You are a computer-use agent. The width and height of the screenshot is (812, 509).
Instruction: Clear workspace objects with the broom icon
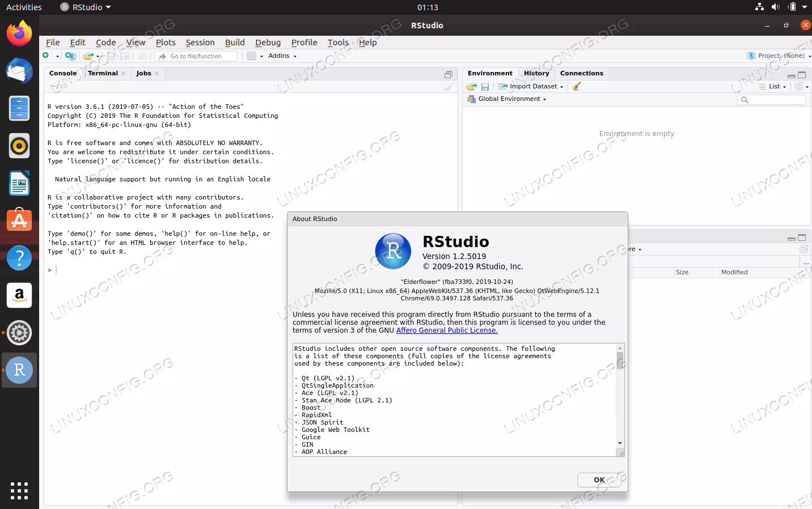[x=577, y=86]
